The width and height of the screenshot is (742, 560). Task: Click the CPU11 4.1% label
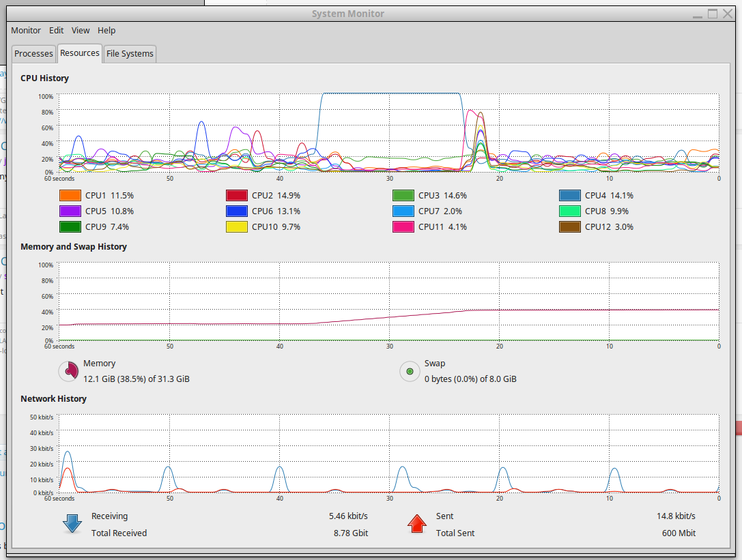pos(442,226)
